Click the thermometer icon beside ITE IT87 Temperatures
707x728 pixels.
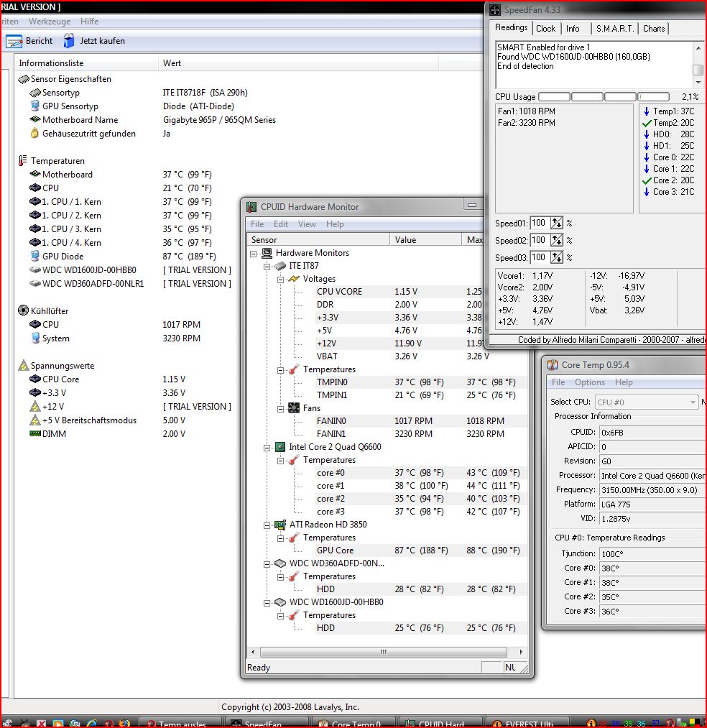293,369
